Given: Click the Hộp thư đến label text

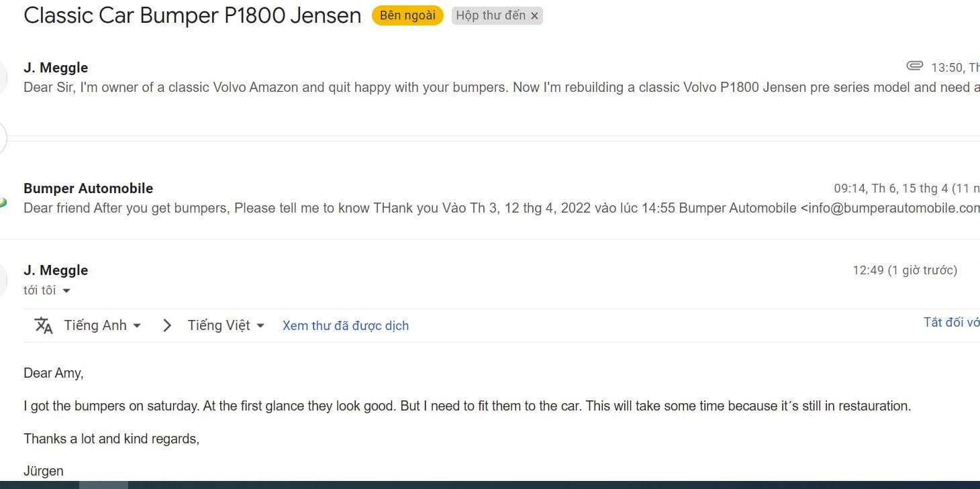Looking at the screenshot, I should tap(490, 15).
